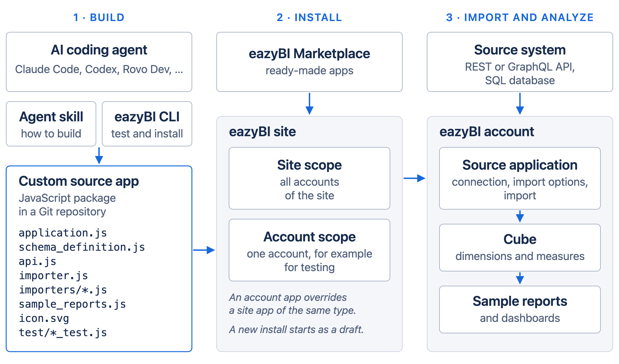Click the importer.js file name
This screenshot has height=364, width=619.
53,275
